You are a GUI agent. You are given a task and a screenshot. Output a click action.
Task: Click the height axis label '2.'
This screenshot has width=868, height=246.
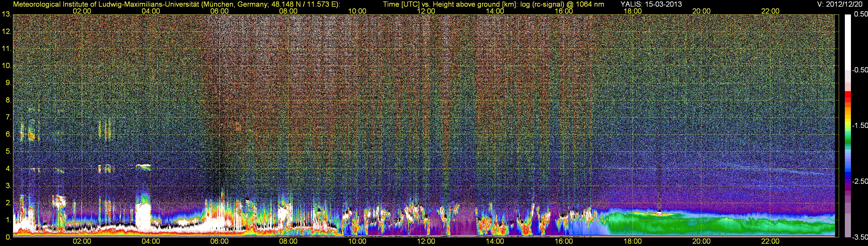pyautogui.click(x=8, y=203)
